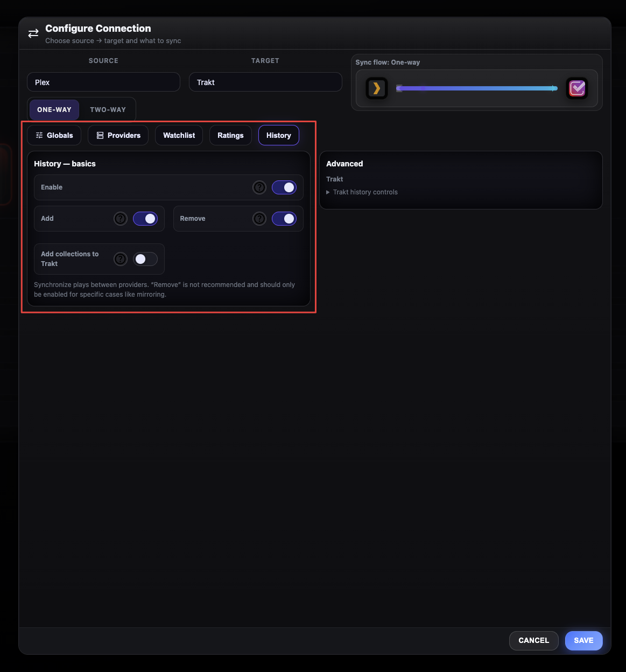Save the connection configuration
This screenshot has height=672, width=626.
click(583, 640)
